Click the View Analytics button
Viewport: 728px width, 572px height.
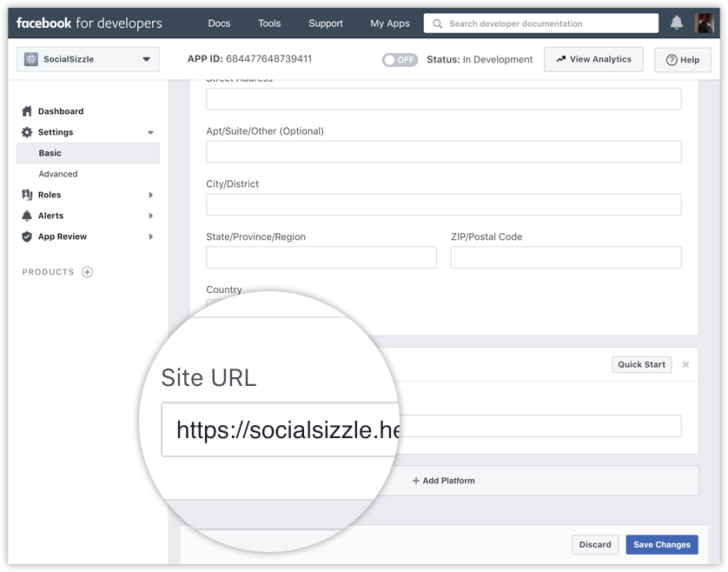pyautogui.click(x=594, y=59)
